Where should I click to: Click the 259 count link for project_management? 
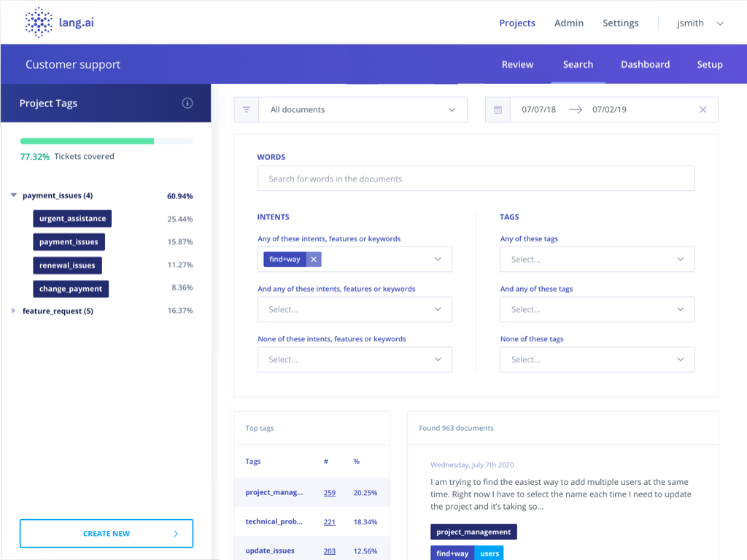pos(330,493)
